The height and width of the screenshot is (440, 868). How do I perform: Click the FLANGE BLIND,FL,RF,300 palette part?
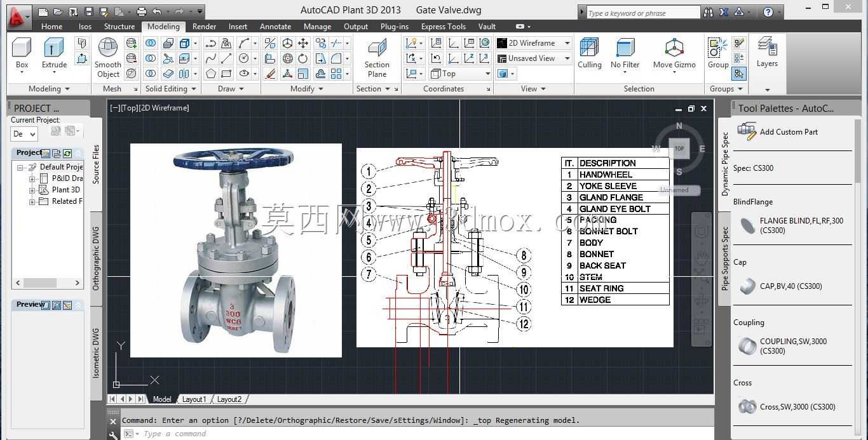point(792,225)
